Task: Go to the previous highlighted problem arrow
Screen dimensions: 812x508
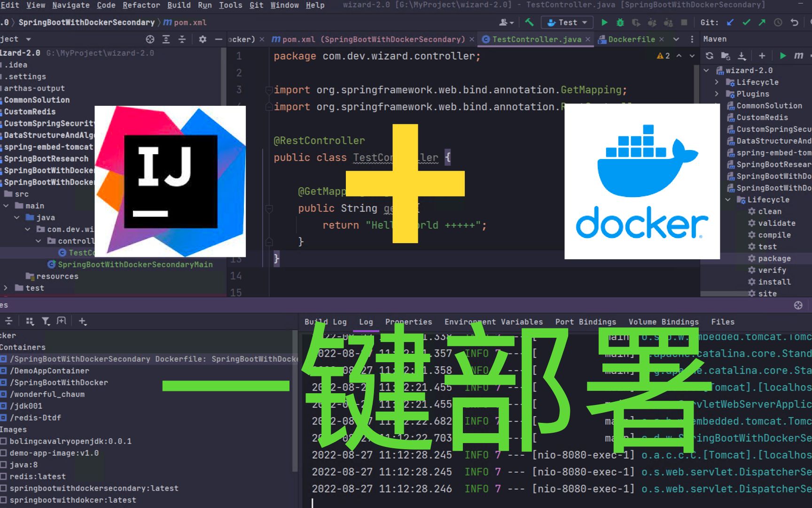Action: [679, 56]
